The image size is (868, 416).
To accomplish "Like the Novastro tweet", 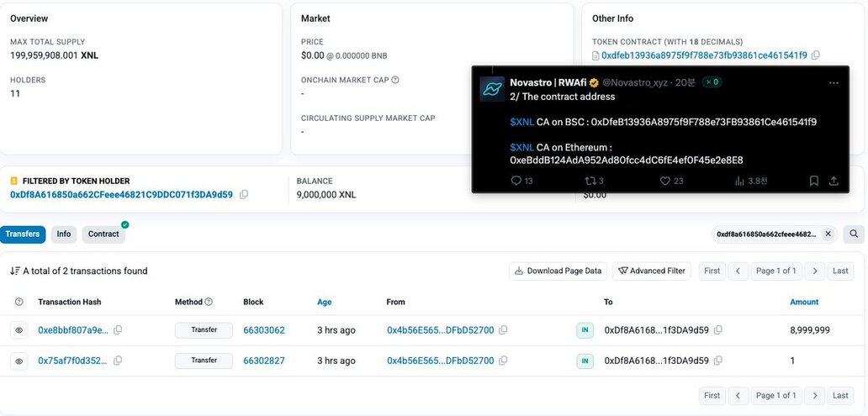I will click(x=664, y=181).
